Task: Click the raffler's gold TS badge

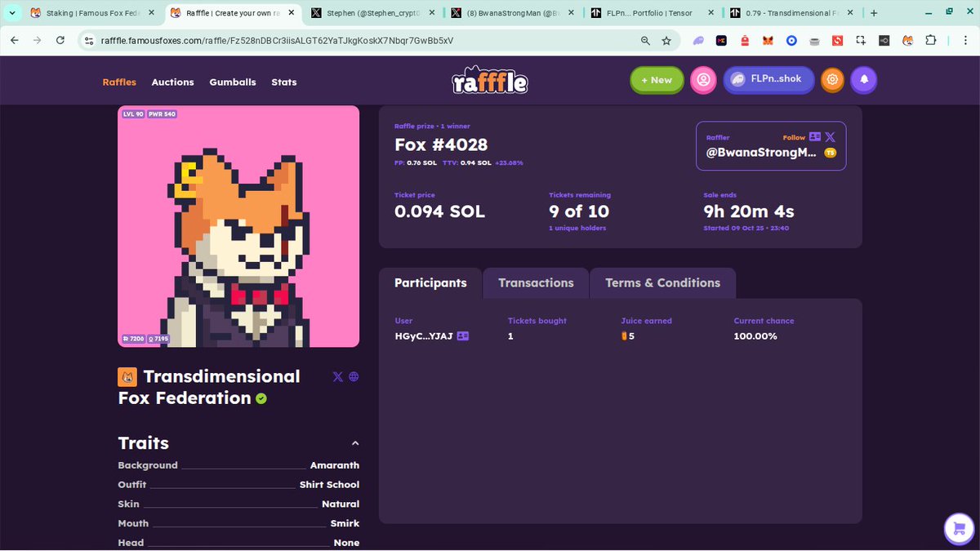Action: click(830, 153)
